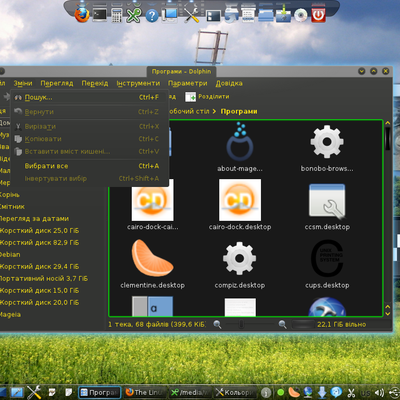Launch Firefox from the top dock
This screenshot has height=400, width=400.
[x=82, y=15]
